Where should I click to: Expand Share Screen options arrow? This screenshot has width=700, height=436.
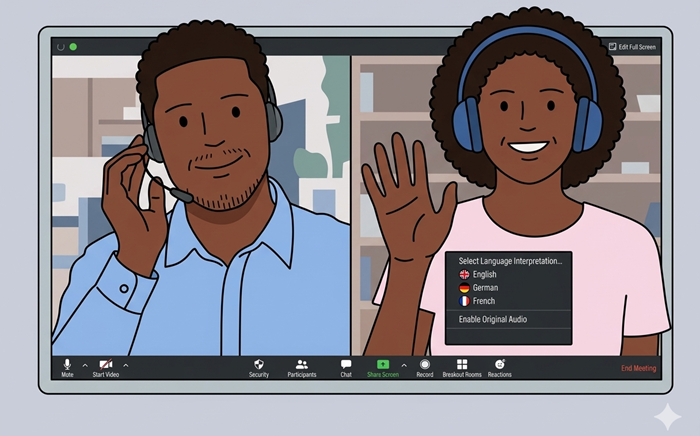tap(404, 365)
